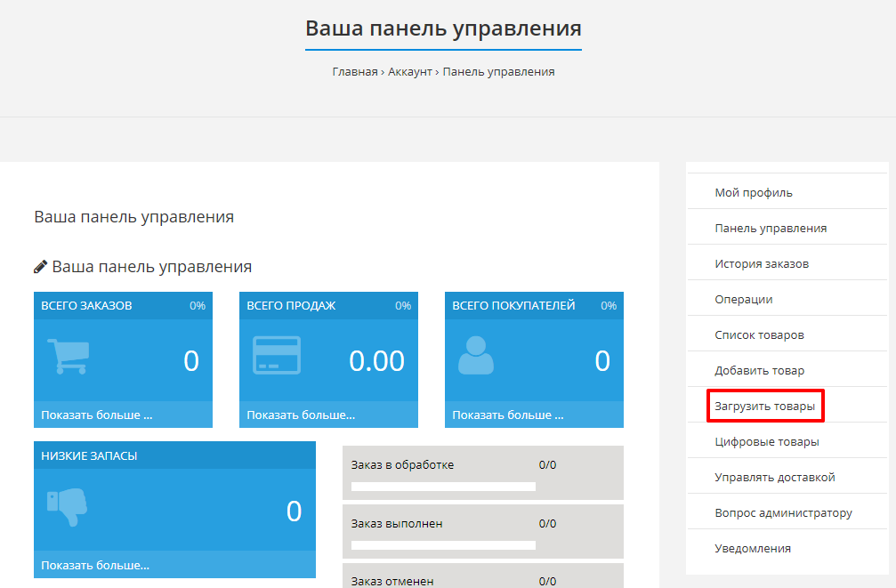Open История заказов from sidebar
Screen dimensions: 896x588
761,263
